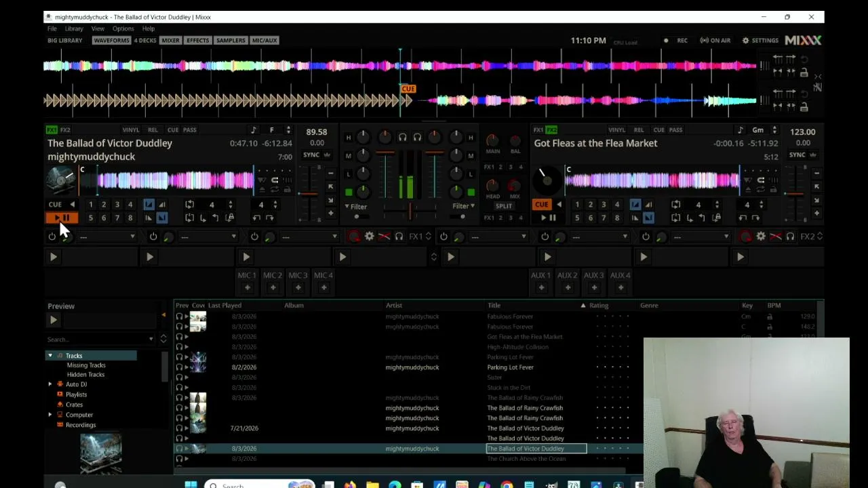
Task: Open second FX1 effect selector dropdown
Action: tap(208, 237)
